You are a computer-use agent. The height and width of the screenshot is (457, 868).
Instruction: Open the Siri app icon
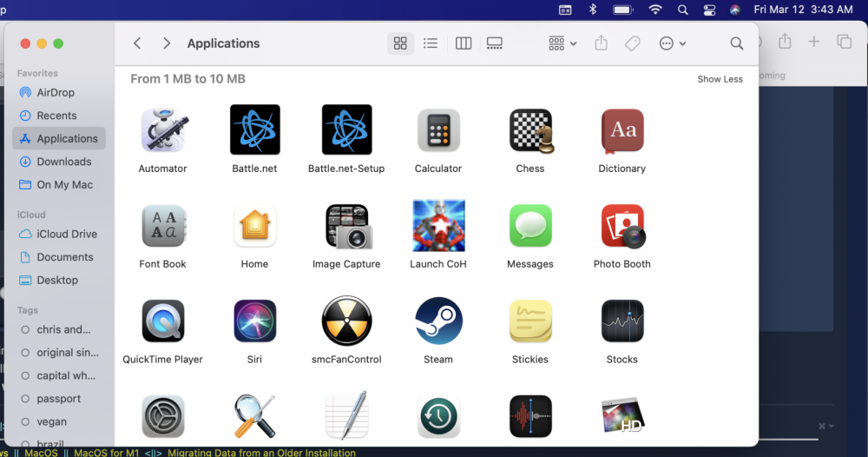(x=254, y=321)
